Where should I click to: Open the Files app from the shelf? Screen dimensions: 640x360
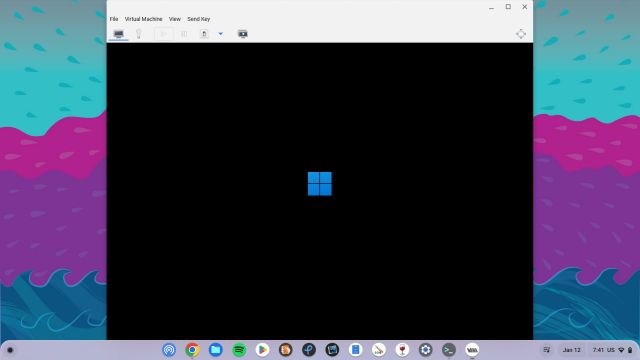216,350
